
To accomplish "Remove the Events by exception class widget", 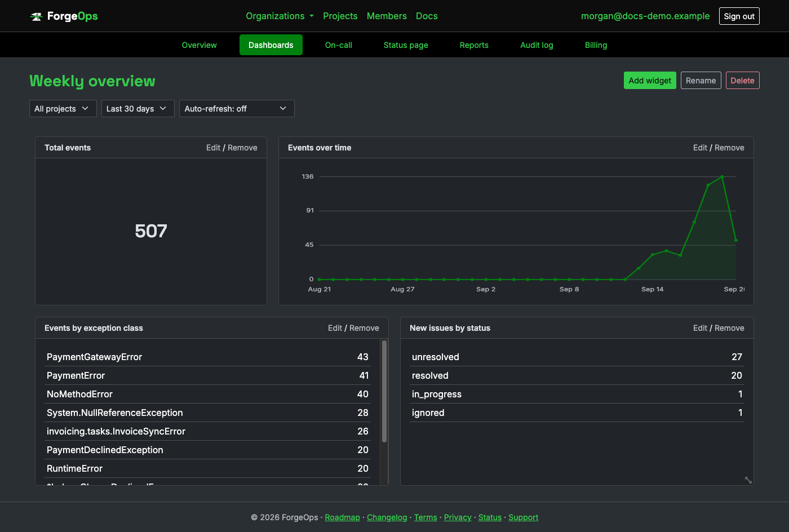I will point(364,328).
